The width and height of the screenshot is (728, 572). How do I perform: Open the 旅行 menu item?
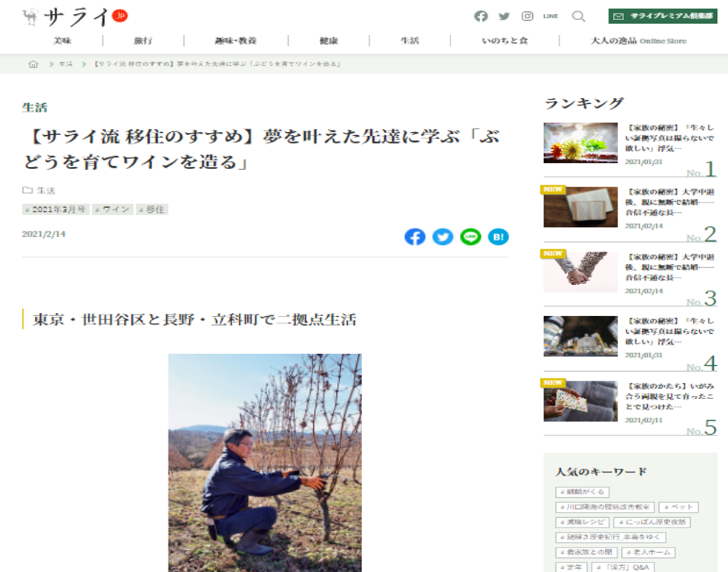(x=143, y=41)
